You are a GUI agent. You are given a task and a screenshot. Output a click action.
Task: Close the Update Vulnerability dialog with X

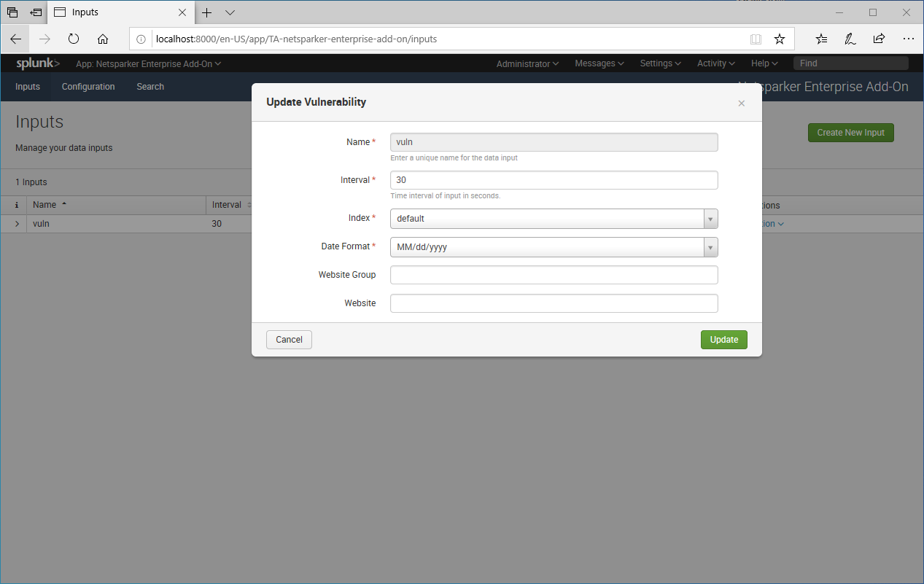741,103
